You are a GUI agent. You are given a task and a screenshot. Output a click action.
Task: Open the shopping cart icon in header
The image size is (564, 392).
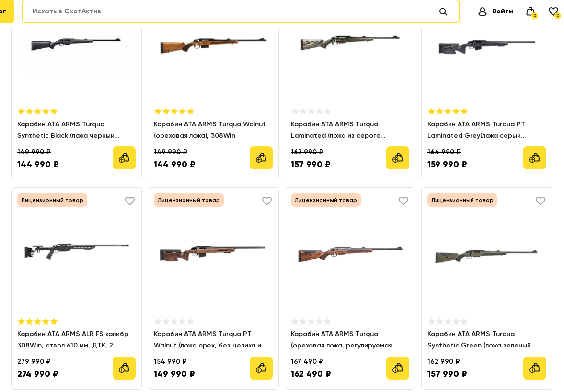[x=530, y=11]
